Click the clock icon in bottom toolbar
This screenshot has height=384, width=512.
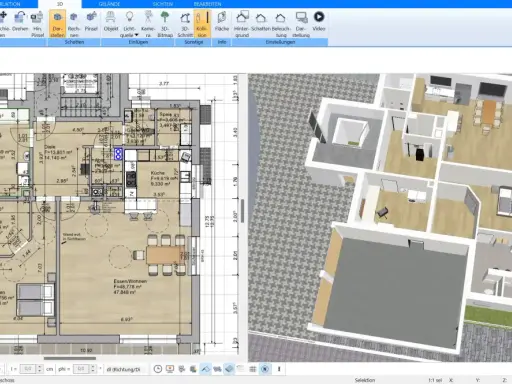point(158,369)
